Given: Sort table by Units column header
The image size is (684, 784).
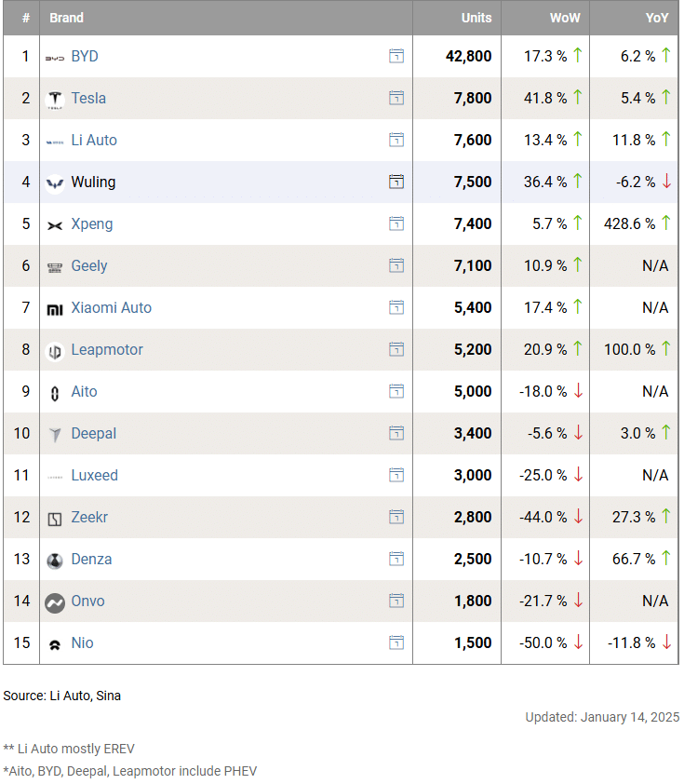Looking at the screenshot, I should [x=476, y=18].
